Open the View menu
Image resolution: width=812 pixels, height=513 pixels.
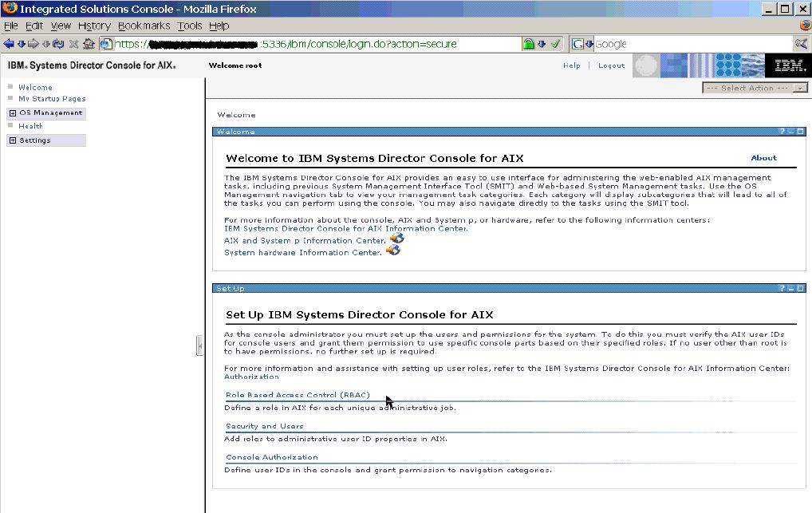pos(61,26)
